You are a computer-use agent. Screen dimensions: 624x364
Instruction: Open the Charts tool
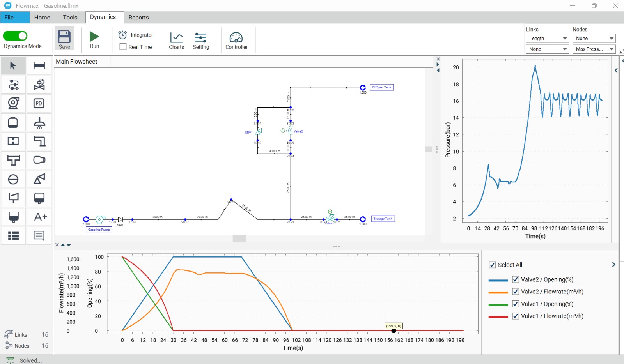176,37
